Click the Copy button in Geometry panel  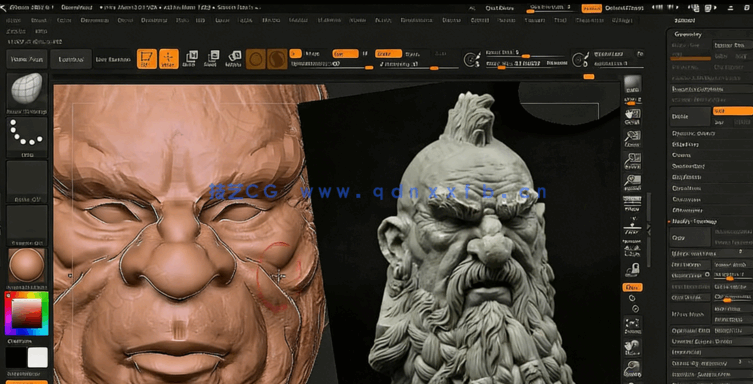690,237
